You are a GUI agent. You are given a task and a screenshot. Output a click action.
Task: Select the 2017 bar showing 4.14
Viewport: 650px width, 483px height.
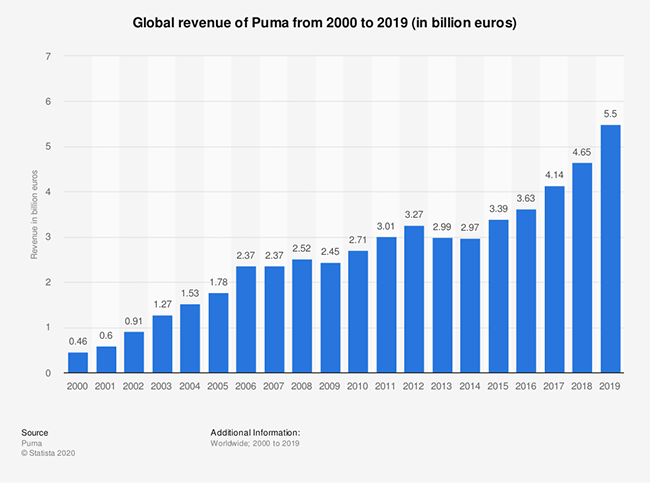553,279
